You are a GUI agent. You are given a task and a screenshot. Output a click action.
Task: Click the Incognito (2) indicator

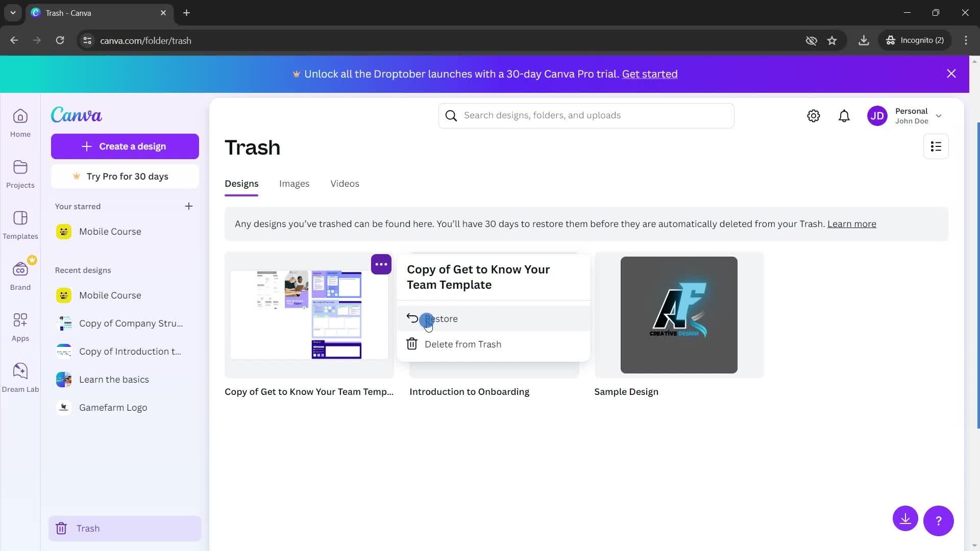(915, 40)
